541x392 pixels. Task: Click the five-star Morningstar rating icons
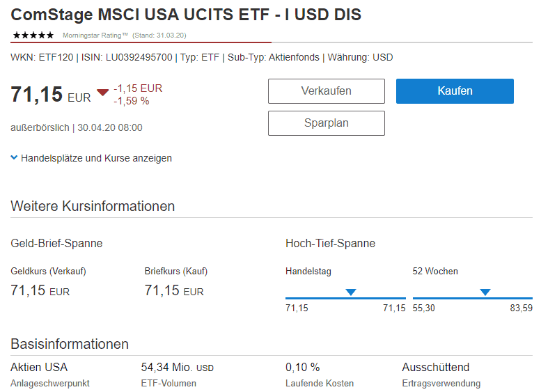tap(33, 36)
